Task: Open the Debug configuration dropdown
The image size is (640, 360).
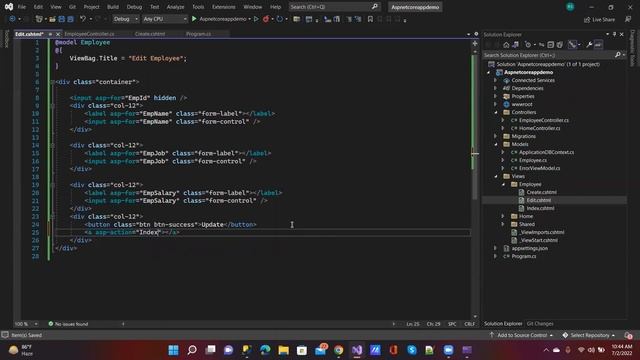Action: [125, 19]
